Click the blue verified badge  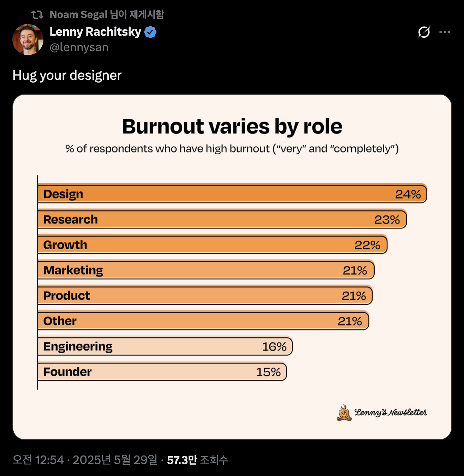(150, 32)
